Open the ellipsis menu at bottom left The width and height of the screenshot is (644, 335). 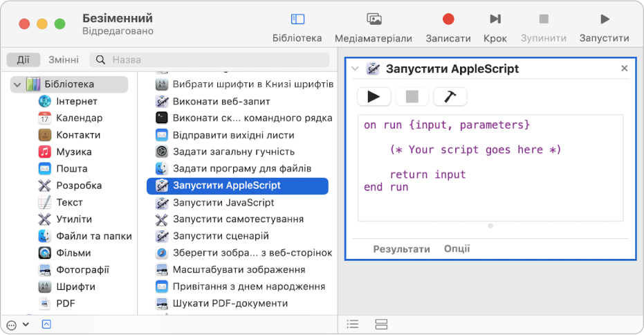pyautogui.click(x=12, y=324)
